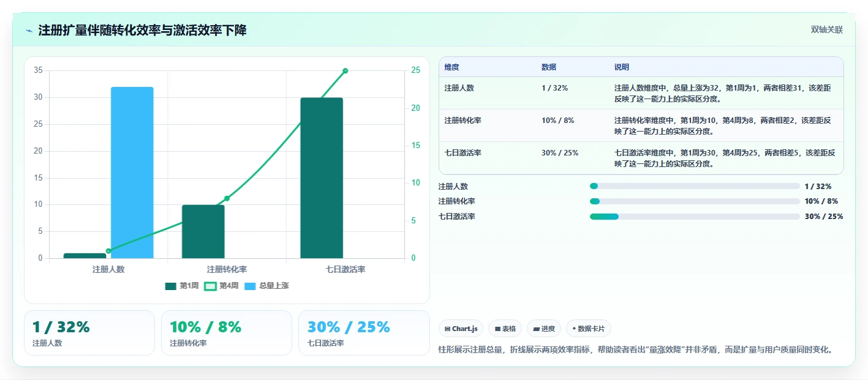Click the 30% / 25% table data cell
Screen dimensions: 868x380
point(560,153)
